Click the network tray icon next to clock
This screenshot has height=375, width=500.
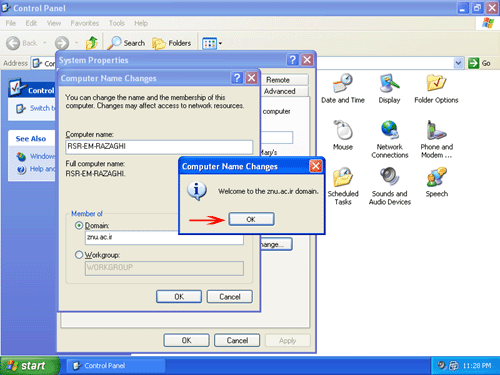[454, 366]
